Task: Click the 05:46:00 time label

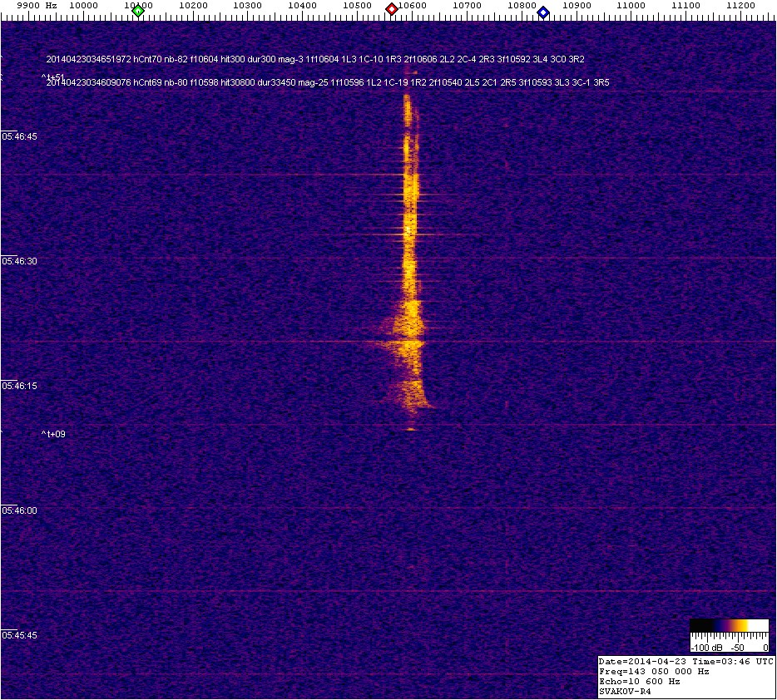Action: click(x=18, y=510)
